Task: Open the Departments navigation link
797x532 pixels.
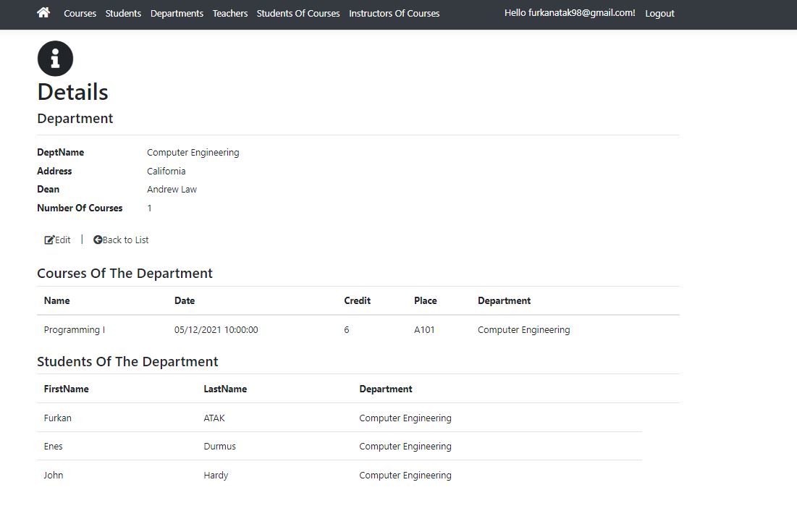Action: 177,13
